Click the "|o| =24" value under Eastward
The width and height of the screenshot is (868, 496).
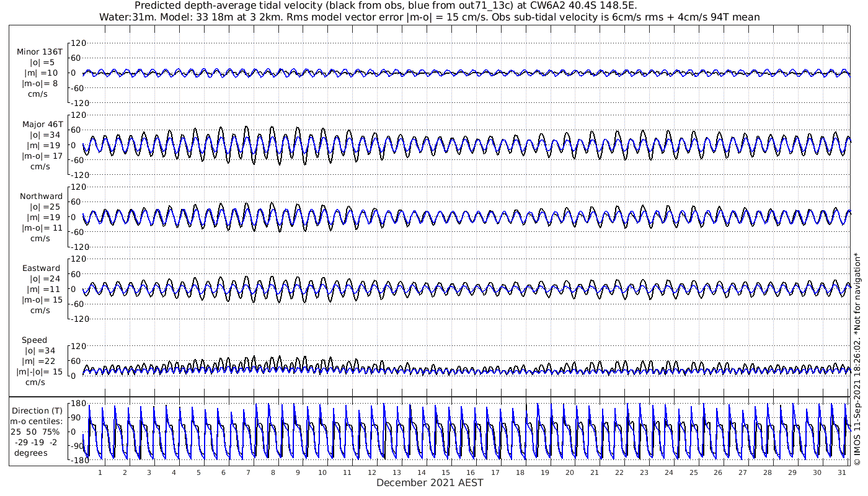[45, 279]
